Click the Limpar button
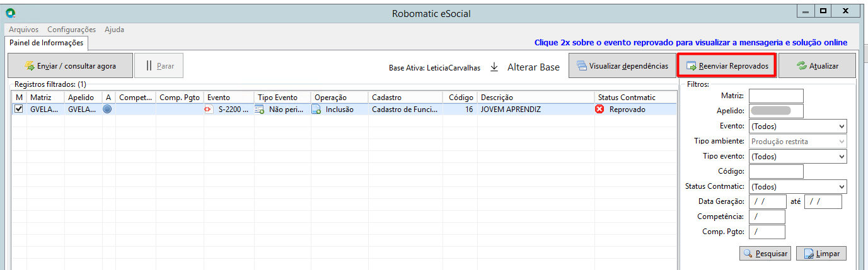The image size is (868, 270). coord(821,254)
